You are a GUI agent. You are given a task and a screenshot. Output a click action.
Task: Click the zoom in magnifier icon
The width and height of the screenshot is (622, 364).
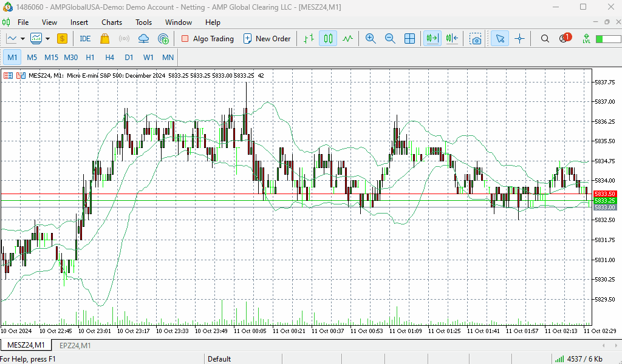[x=370, y=38]
